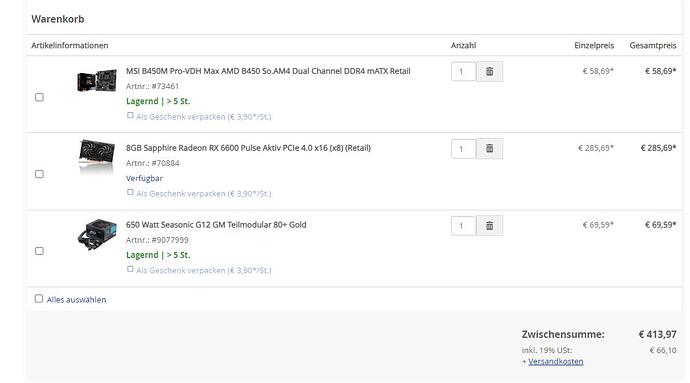The height and width of the screenshot is (383, 690).
Task: Edit quantity field for MSI B450M motherboard
Action: click(463, 71)
